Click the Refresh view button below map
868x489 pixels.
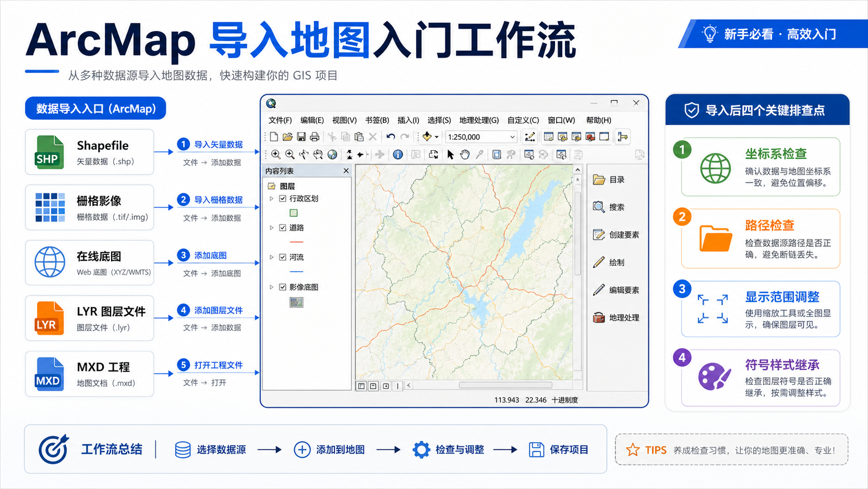click(386, 386)
